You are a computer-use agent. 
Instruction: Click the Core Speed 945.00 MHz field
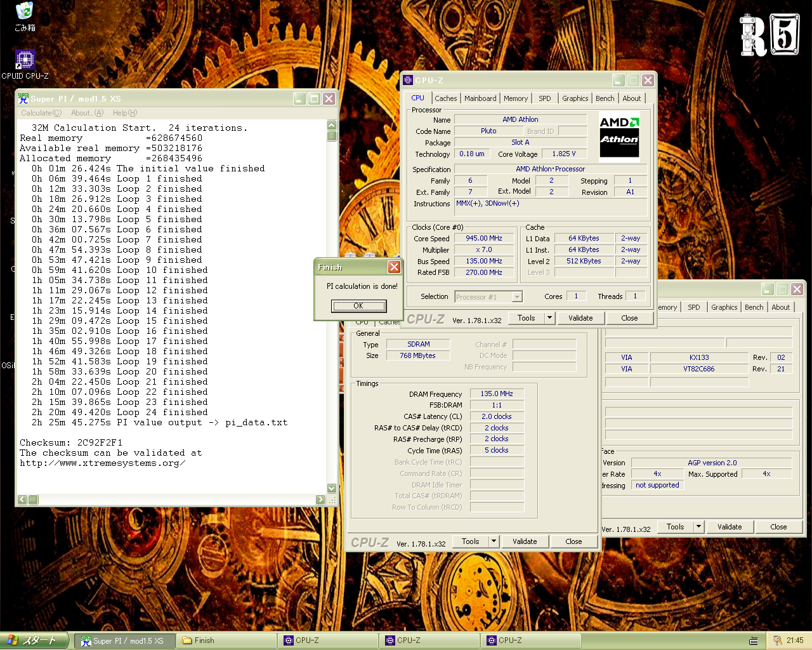click(x=484, y=238)
